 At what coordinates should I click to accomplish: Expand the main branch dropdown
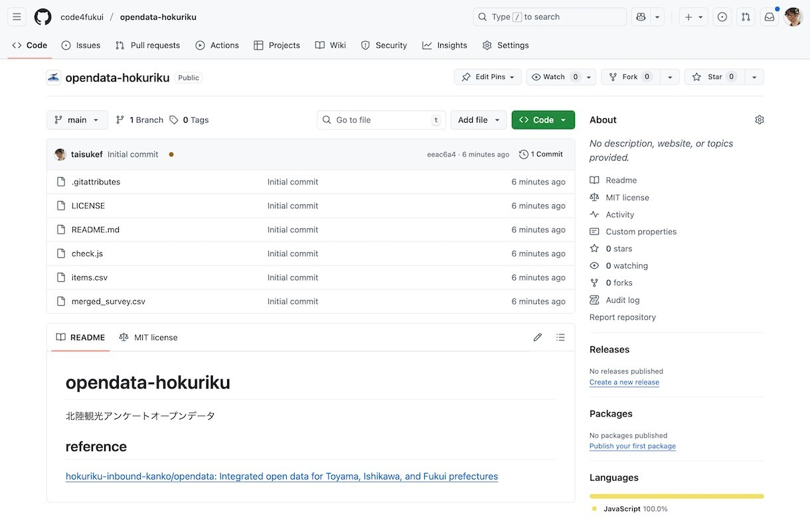pos(77,120)
